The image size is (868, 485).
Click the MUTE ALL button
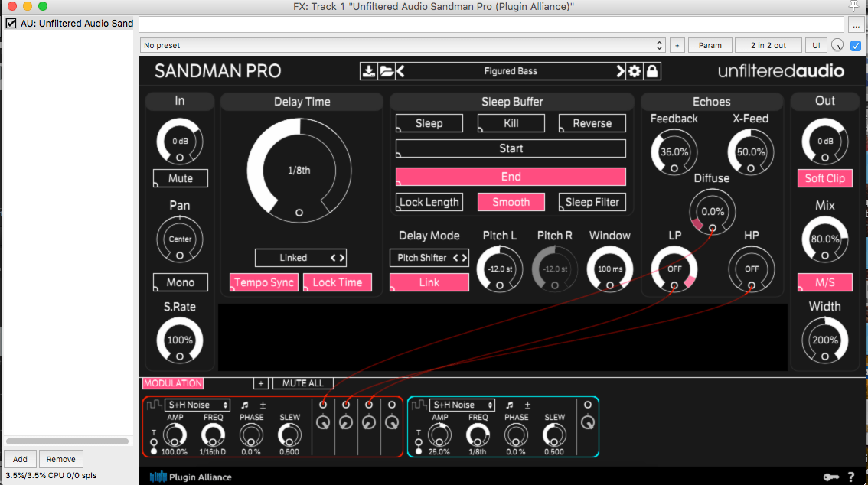point(303,383)
